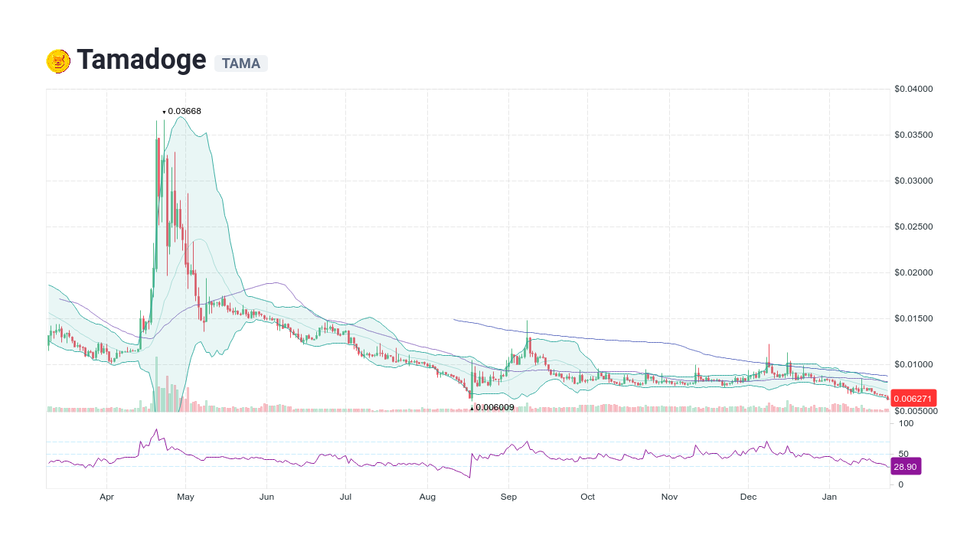Image resolution: width=980 pixels, height=551 pixels.
Task: Click the Tamadoge coin logo icon
Action: (58, 60)
